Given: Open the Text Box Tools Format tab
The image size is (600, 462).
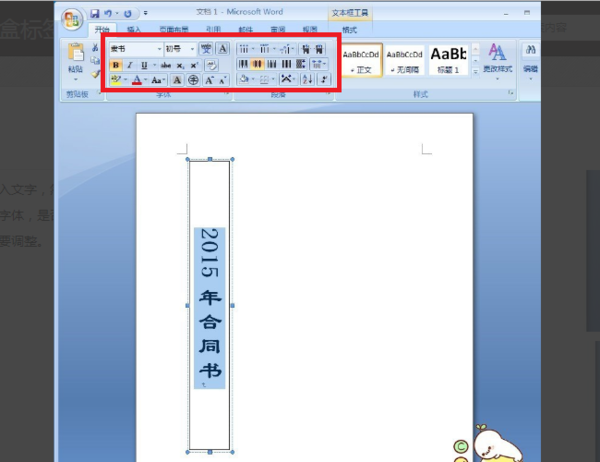Looking at the screenshot, I should click(x=349, y=29).
